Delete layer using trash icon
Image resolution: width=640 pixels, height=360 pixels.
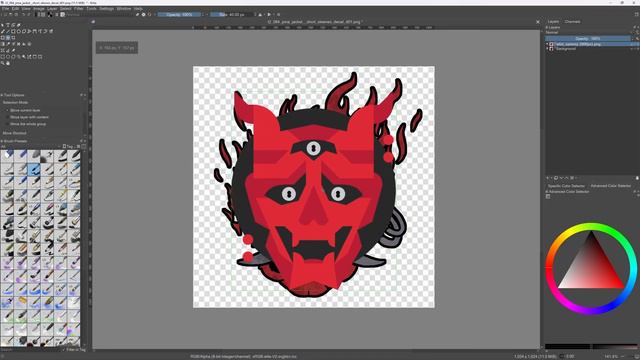point(637,178)
